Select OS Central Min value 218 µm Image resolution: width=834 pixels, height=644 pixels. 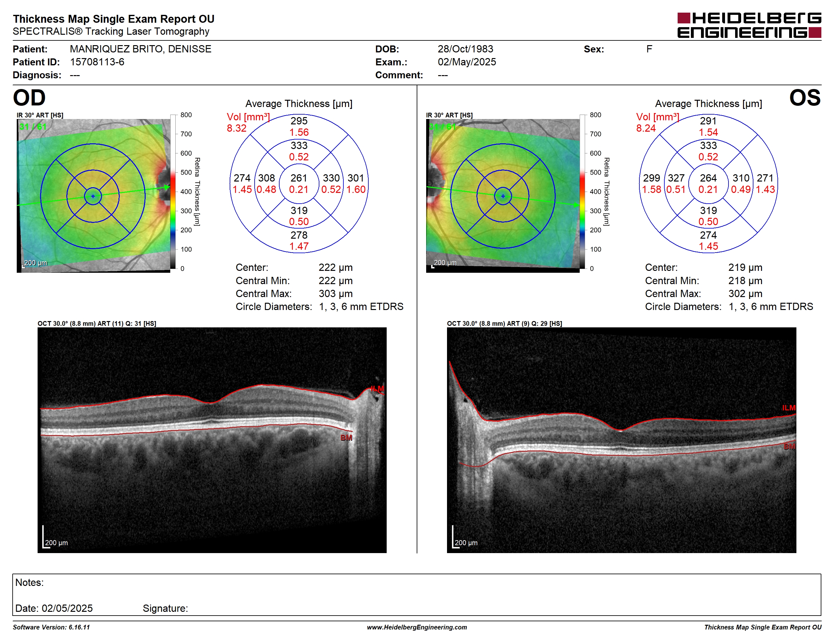tap(745, 280)
